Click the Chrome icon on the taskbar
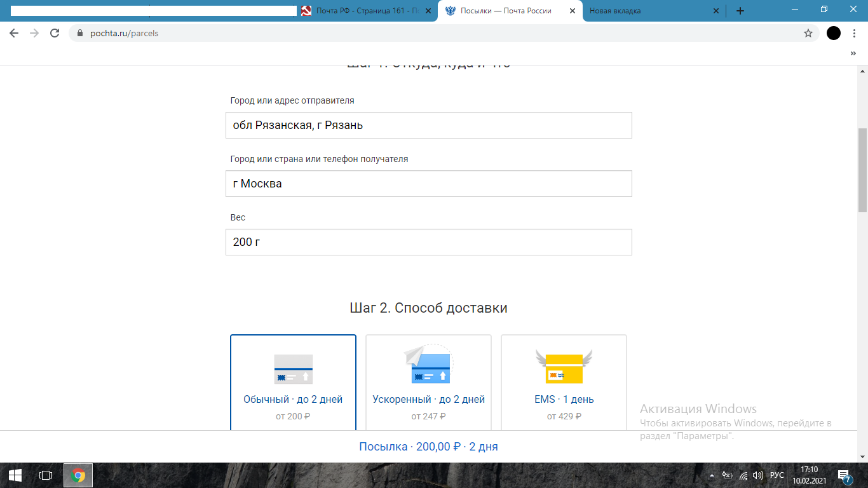868x488 pixels. (x=78, y=475)
